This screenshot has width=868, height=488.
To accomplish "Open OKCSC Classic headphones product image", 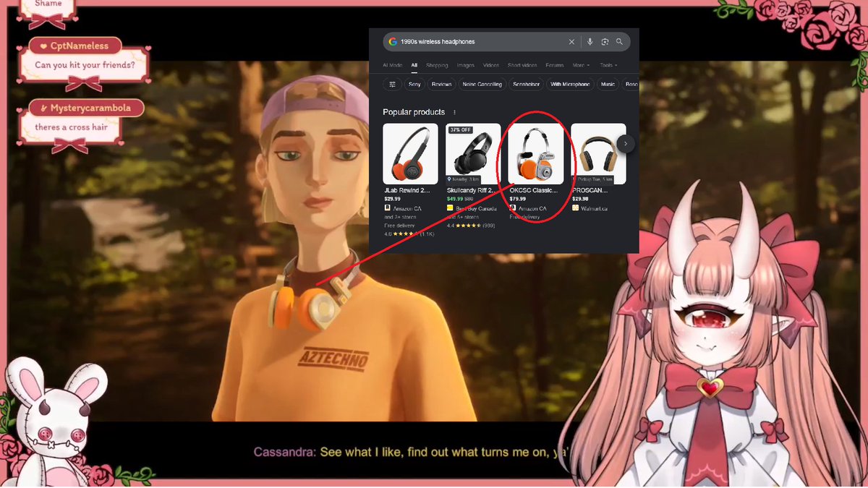I will pos(536,153).
